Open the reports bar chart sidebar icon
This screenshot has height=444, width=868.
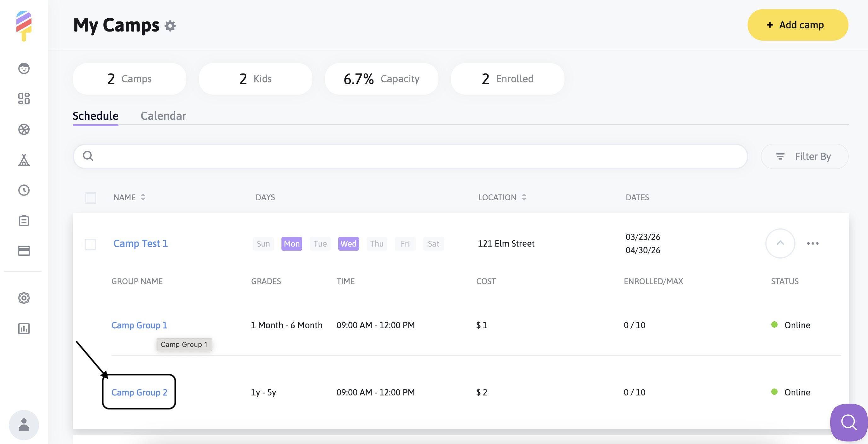pyautogui.click(x=24, y=328)
